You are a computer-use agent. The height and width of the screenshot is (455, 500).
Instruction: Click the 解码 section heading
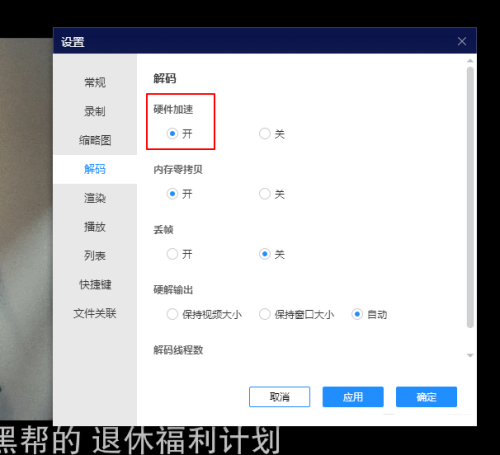(165, 78)
